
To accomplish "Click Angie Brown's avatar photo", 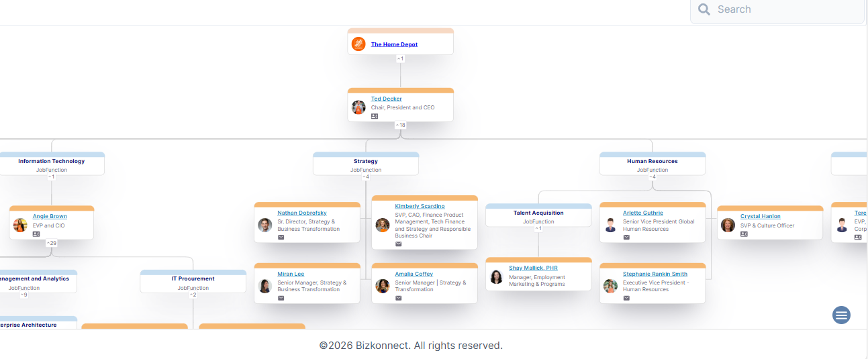I will (x=20, y=225).
